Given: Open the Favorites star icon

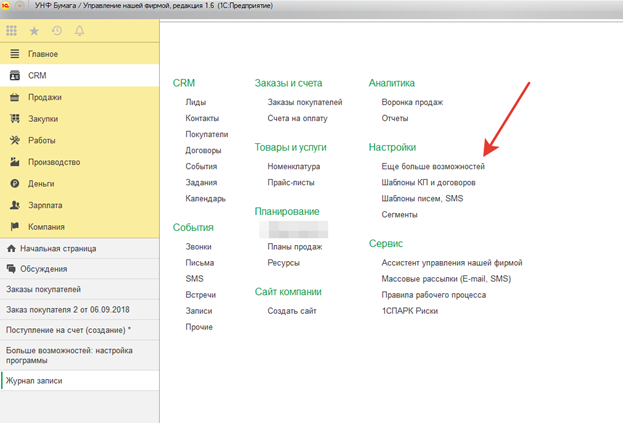Looking at the screenshot, I should point(34,31).
